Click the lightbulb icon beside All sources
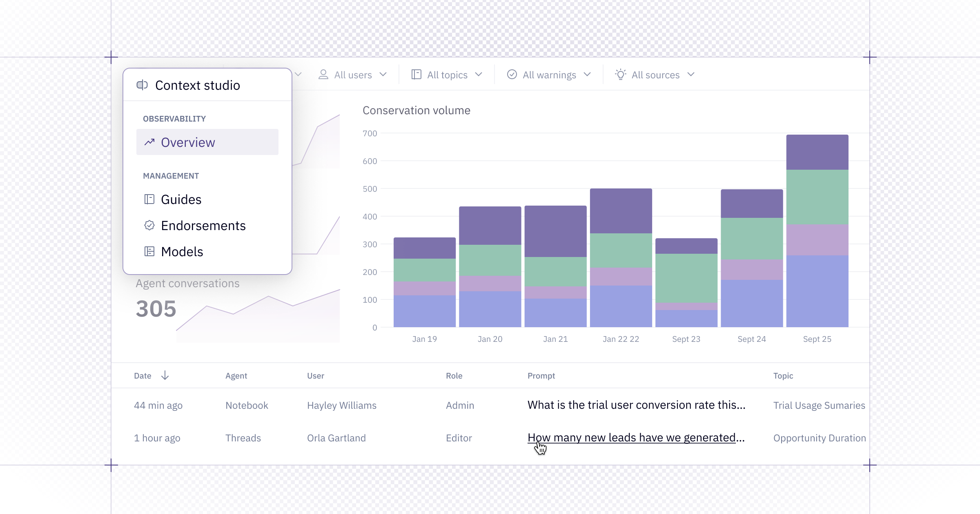The height and width of the screenshot is (514, 980). [621, 75]
